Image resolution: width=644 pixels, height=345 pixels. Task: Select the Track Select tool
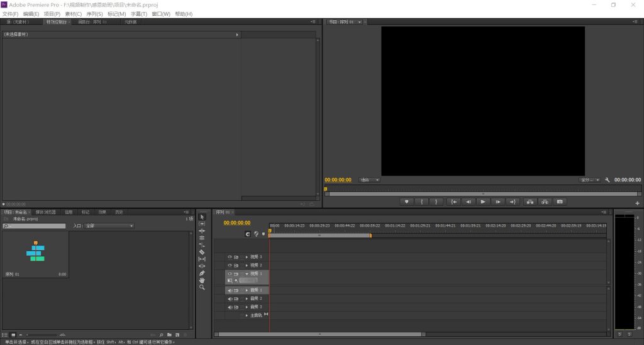pos(202,223)
